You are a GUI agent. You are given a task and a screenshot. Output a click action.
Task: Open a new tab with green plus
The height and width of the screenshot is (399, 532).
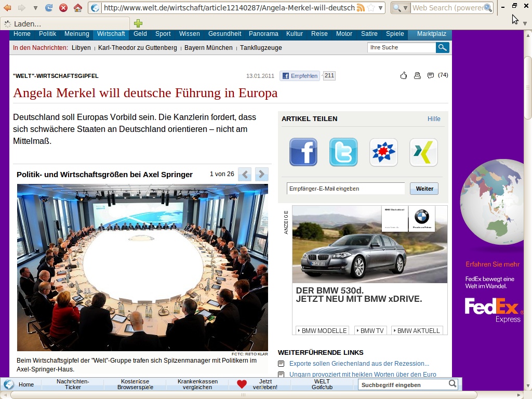point(138,23)
